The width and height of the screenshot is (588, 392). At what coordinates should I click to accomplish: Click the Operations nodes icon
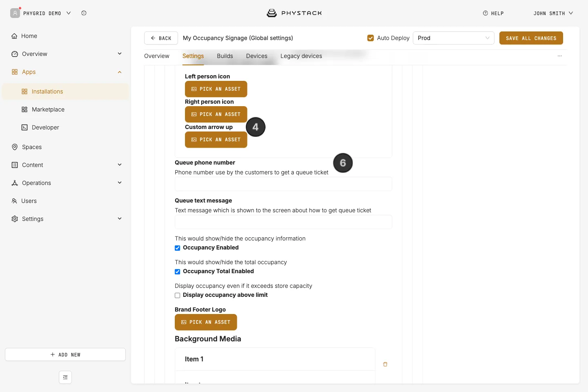coord(15,183)
